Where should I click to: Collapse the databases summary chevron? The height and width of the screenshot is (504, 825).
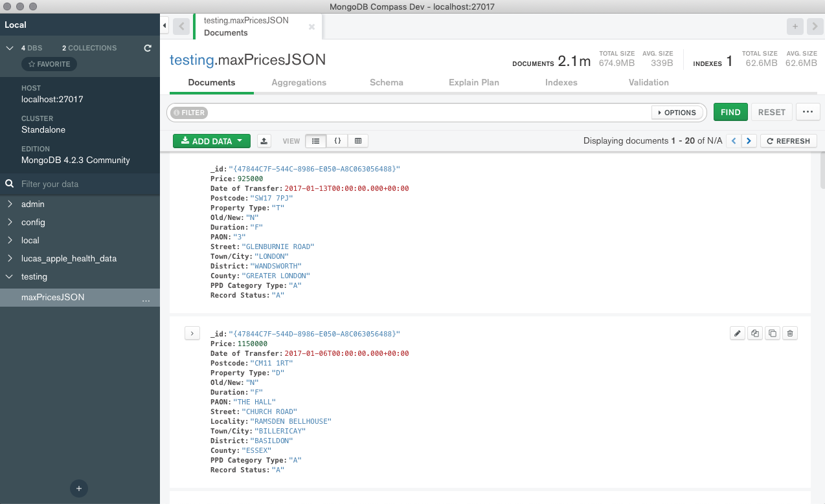[10, 48]
